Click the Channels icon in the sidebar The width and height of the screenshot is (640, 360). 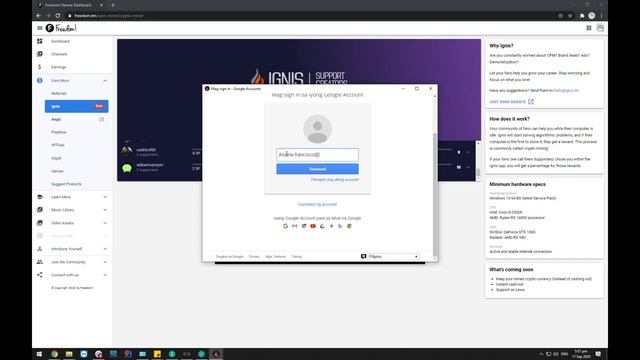[40, 54]
